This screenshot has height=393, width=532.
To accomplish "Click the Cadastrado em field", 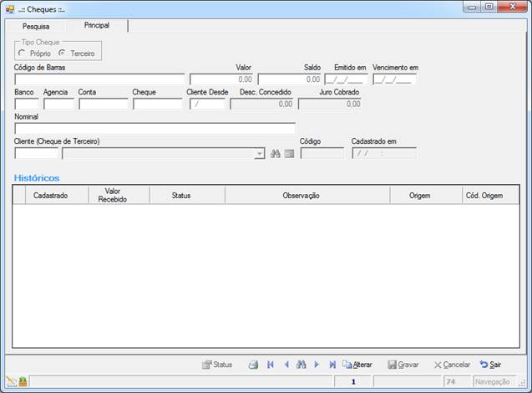I will click(x=384, y=154).
